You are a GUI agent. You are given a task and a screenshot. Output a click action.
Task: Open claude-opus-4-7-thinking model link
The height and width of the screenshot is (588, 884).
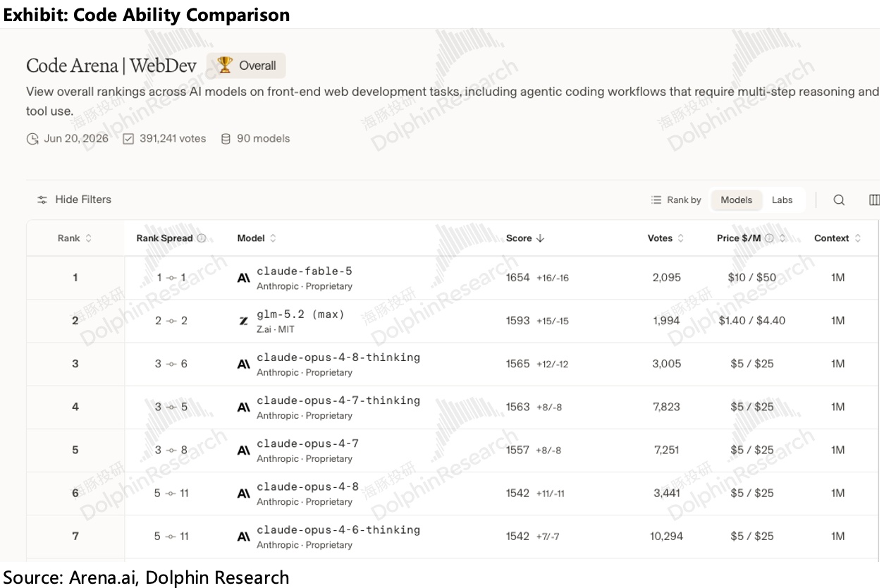click(338, 400)
